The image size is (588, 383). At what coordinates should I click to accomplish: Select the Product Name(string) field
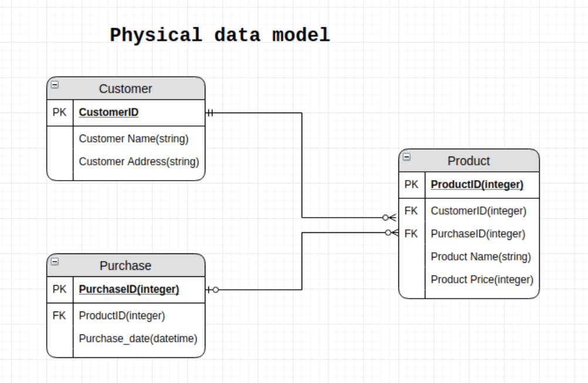(x=481, y=256)
